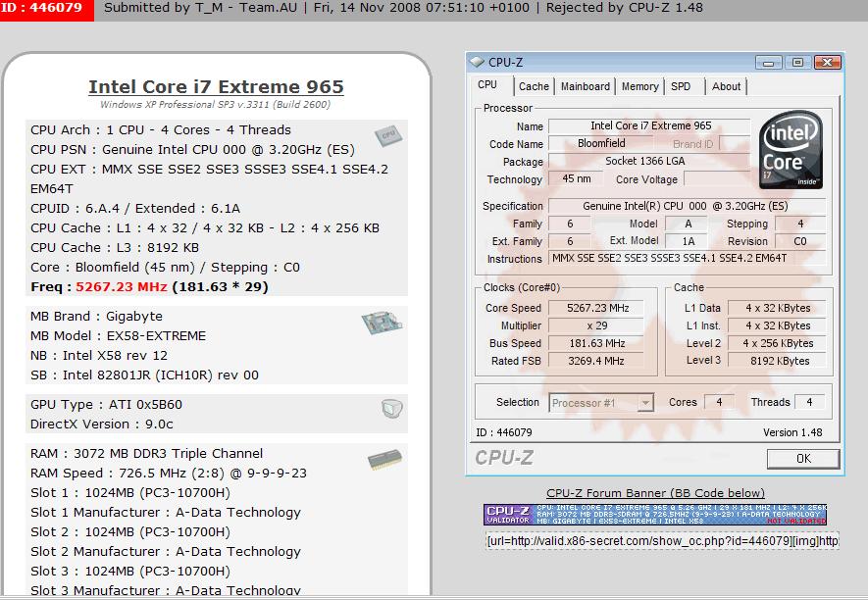Click the Ext. Model field showing 1A
This screenshot has height=600, width=868.
689,241
